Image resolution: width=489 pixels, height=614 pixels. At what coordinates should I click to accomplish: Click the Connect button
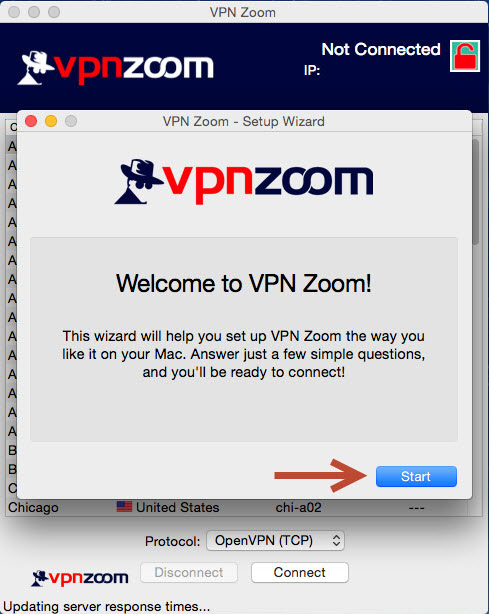click(300, 572)
